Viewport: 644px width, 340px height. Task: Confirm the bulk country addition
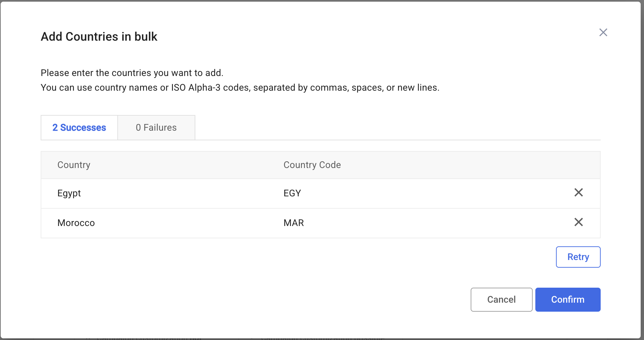pos(567,300)
